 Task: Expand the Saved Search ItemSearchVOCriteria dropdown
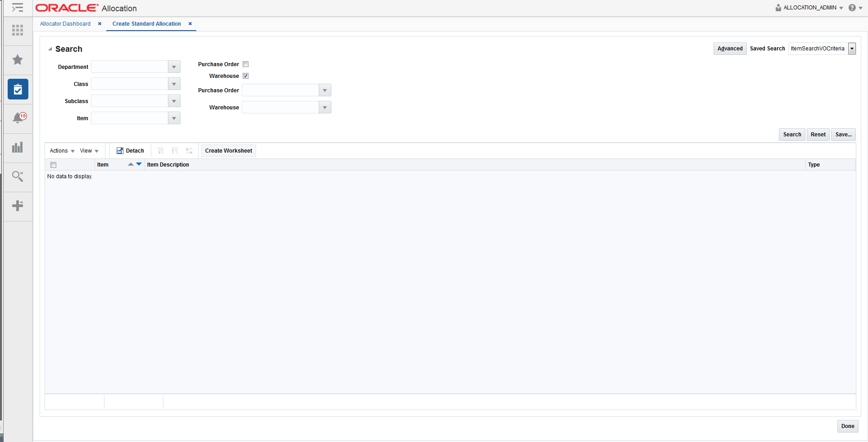pos(852,49)
